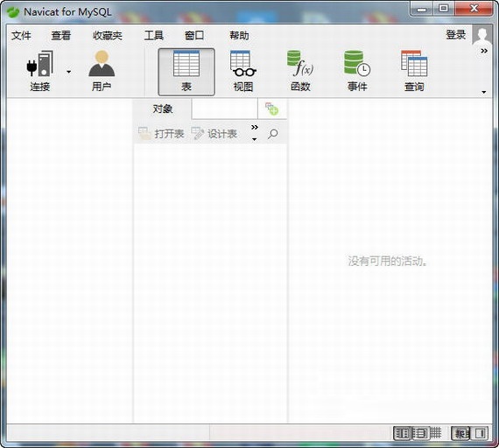Switch to ER diagram grid view
Viewport: 499px width, 448px height.
click(436, 433)
